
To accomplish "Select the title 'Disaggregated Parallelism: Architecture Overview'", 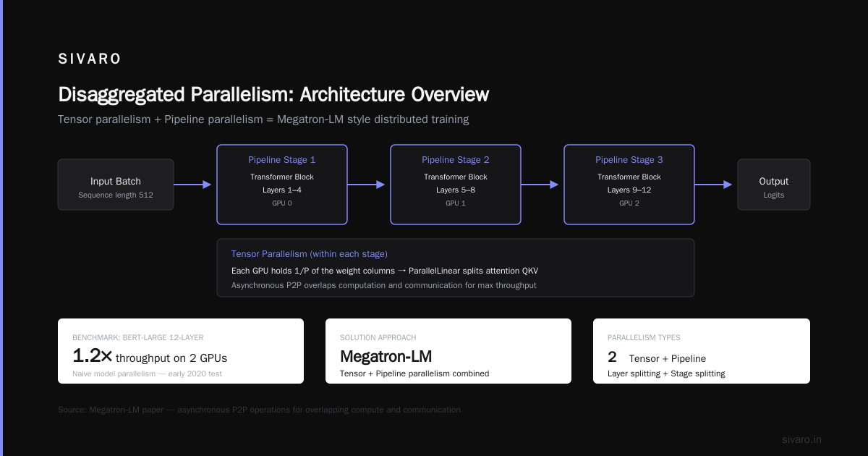I will click(x=273, y=95).
